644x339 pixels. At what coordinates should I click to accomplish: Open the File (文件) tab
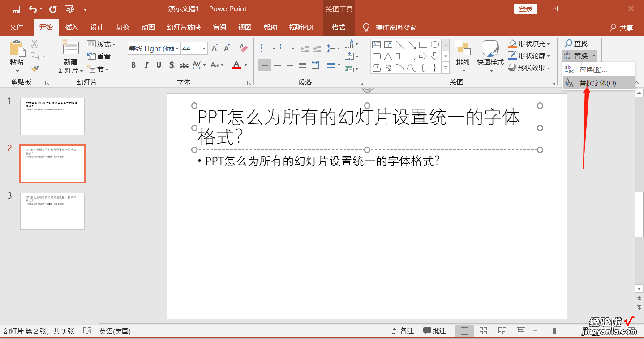coord(17,27)
